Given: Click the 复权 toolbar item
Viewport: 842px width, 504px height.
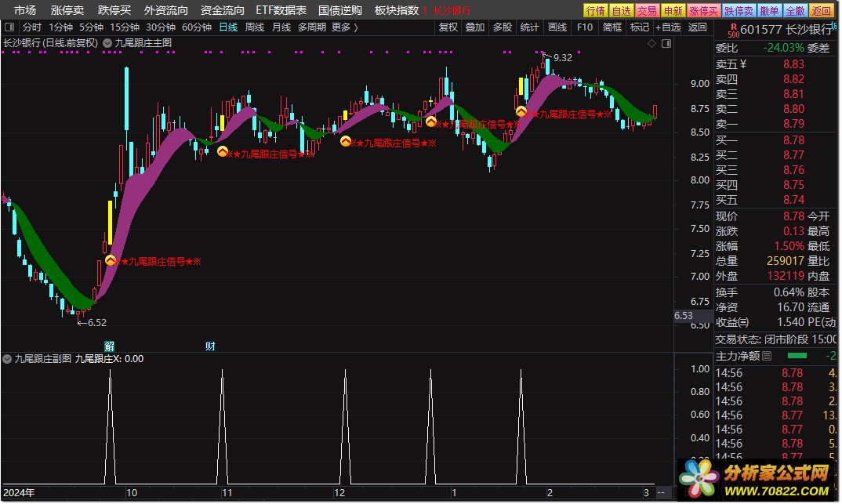Looking at the screenshot, I should (x=448, y=27).
